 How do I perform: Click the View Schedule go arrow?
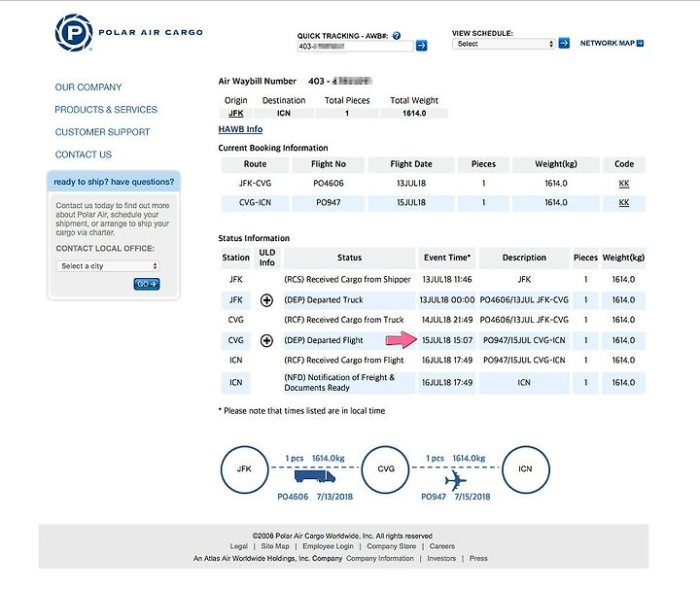pyautogui.click(x=564, y=43)
